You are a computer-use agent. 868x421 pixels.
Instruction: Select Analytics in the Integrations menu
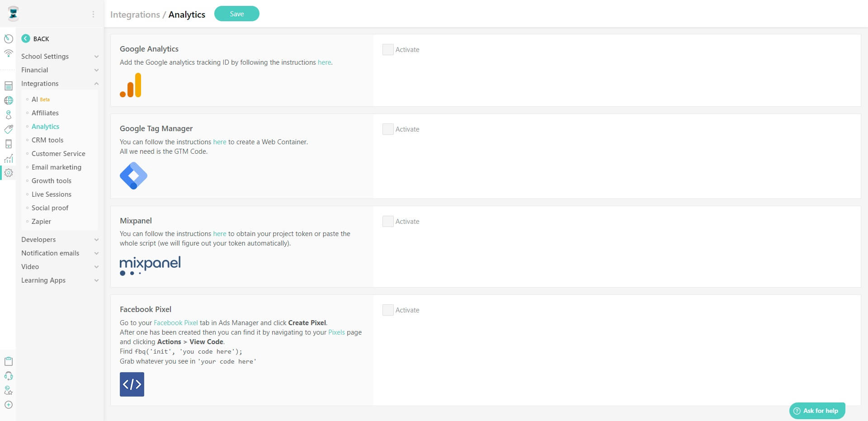tap(45, 126)
